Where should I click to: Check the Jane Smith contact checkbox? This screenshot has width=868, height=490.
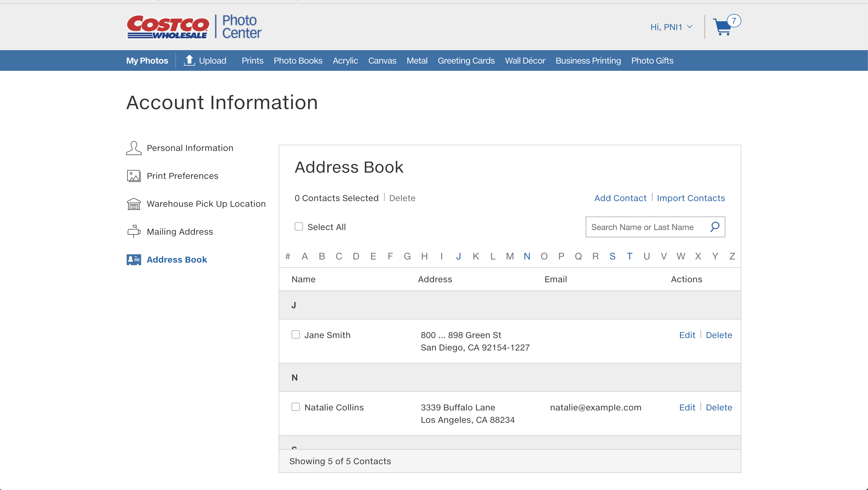pyautogui.click(x=296, y=334)
